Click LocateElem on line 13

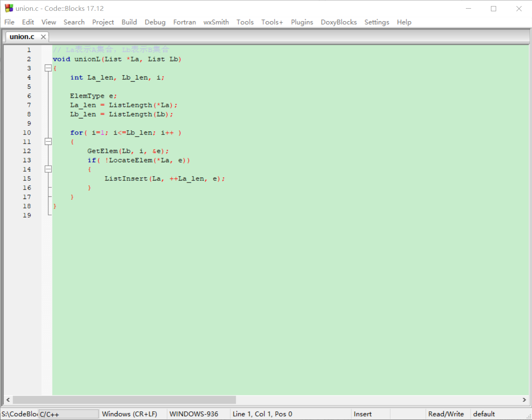[131, 160]
